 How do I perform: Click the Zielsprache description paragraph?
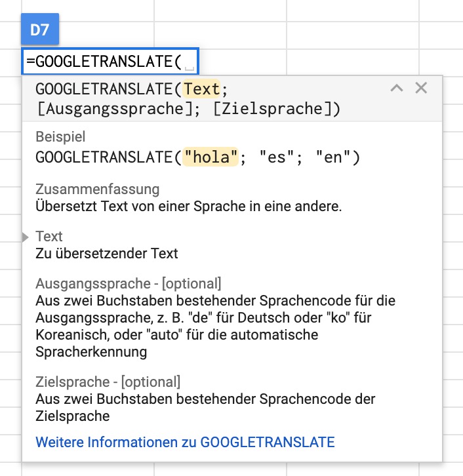[x=205, y=407]
